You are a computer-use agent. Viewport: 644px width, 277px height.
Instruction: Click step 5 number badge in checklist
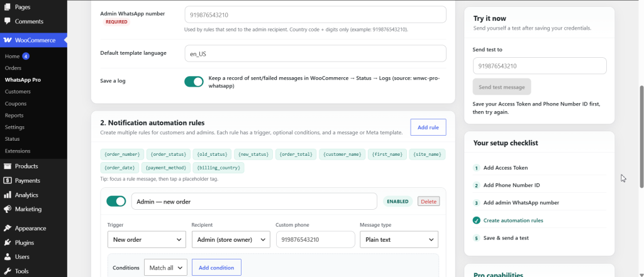(x=477, y=238)
